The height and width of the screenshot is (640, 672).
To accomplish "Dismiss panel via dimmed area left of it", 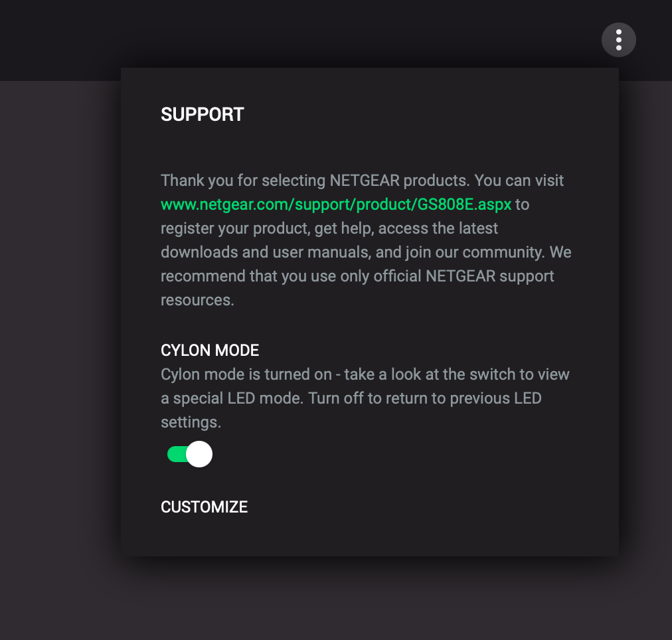I will (x=60, y=317).
